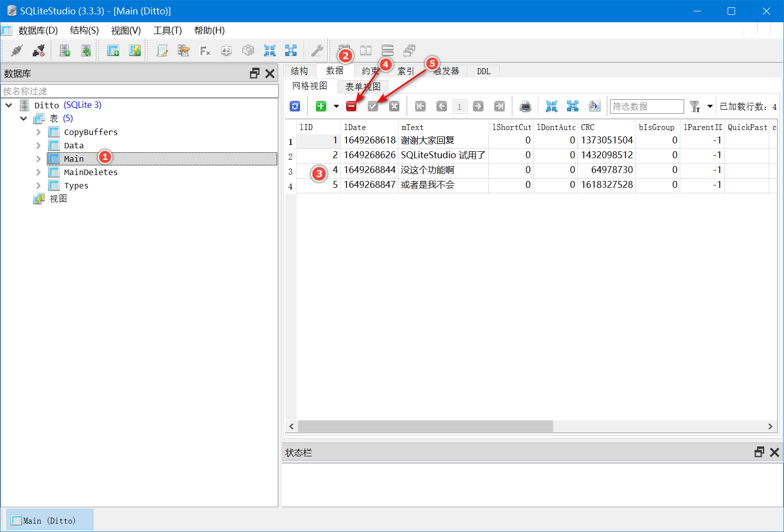
Task: Switch to the DDL tab
Action: (483, 71)
